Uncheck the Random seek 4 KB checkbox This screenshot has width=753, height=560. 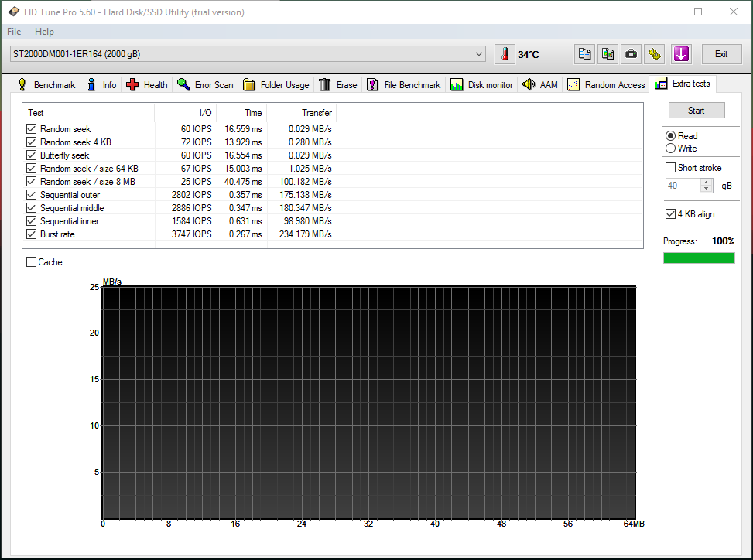[x=31, y=142]
